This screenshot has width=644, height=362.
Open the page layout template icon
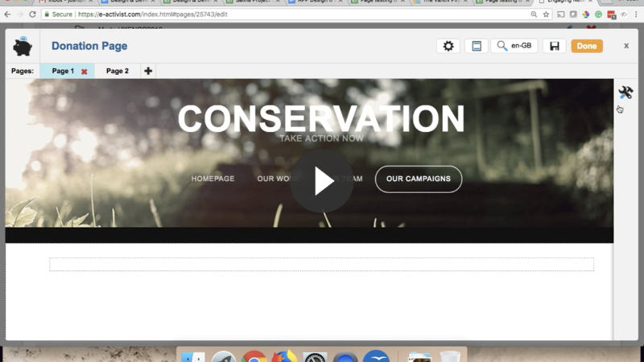477,46
